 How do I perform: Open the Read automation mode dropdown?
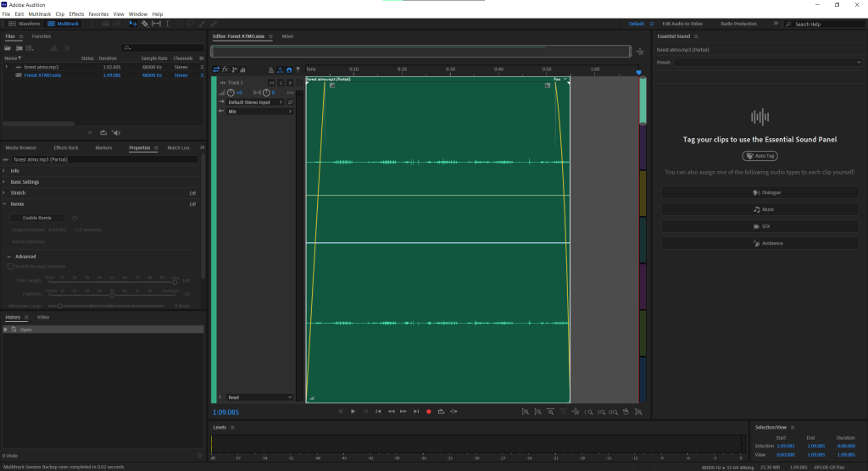259,396
